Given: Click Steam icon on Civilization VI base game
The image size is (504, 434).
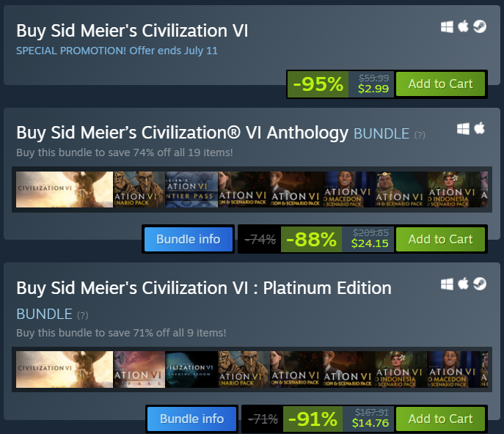Looking at the screenshot, I should (x=479, y=27).
